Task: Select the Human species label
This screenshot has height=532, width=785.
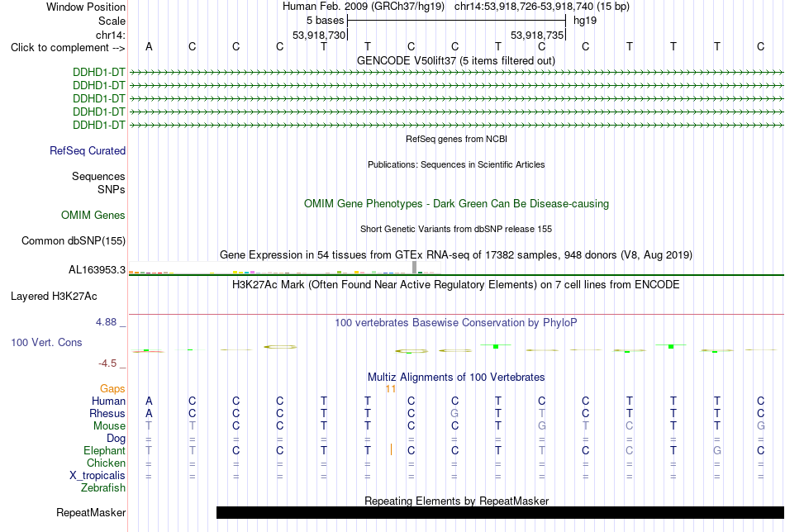Action: tap(108, 401)
